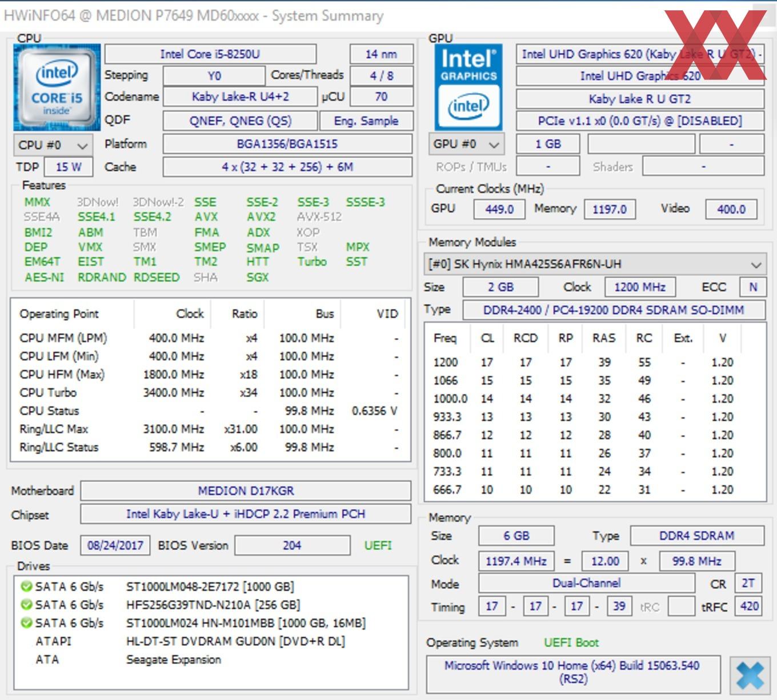Image resolution: width=777 pixels, height=700 pixels.
Task: Click the total memory size 6 GB field
Action: (x=516, y=536)
